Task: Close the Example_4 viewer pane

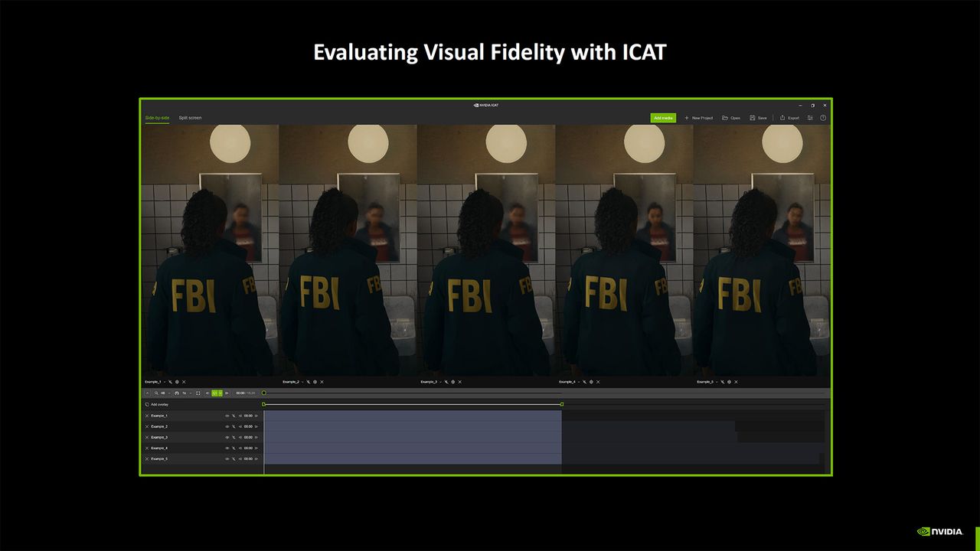Action: (x=598, y=381)
